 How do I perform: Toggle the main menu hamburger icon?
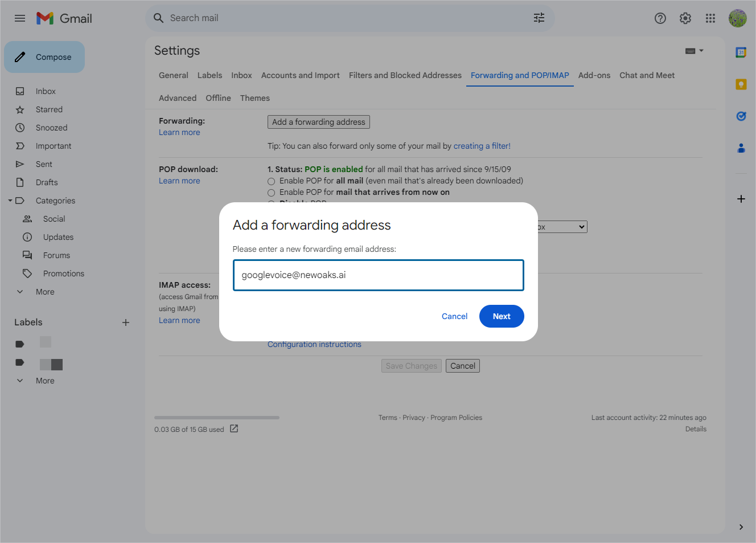point(20,18)
